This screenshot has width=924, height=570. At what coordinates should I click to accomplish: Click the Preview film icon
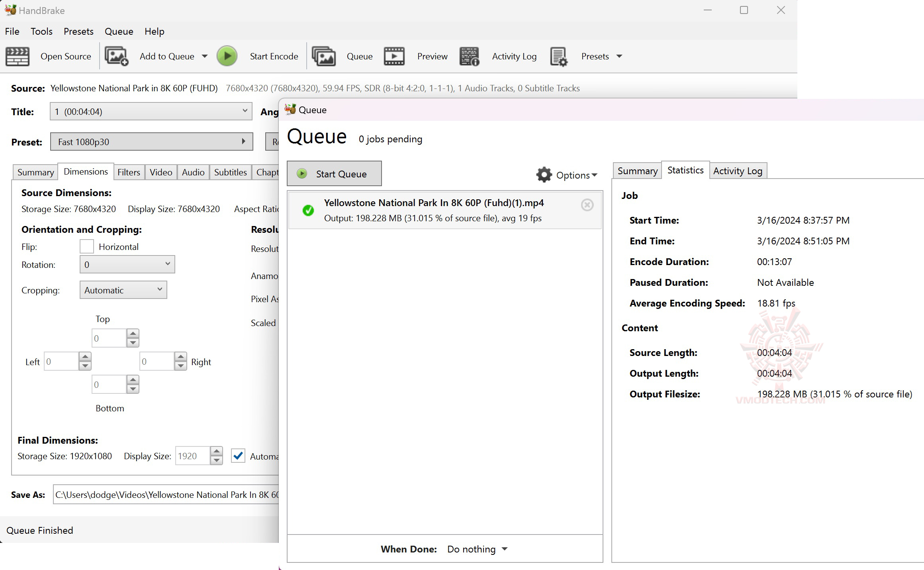tap(394, 56)
